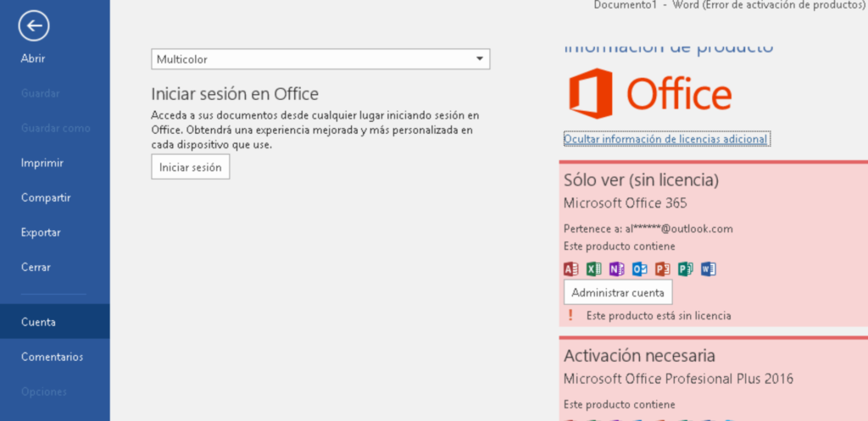
Task: Open the Abrir menu item
Action: [x=33, y=58]
